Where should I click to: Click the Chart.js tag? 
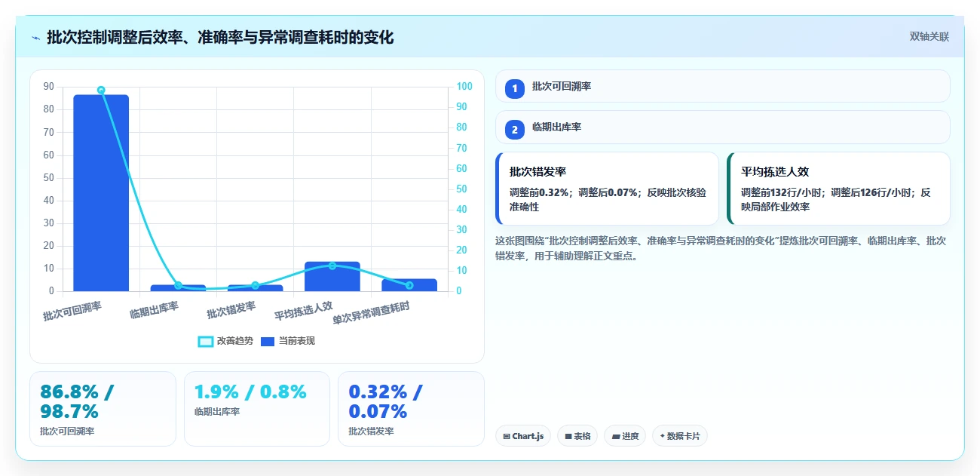(x=522, y=436)
